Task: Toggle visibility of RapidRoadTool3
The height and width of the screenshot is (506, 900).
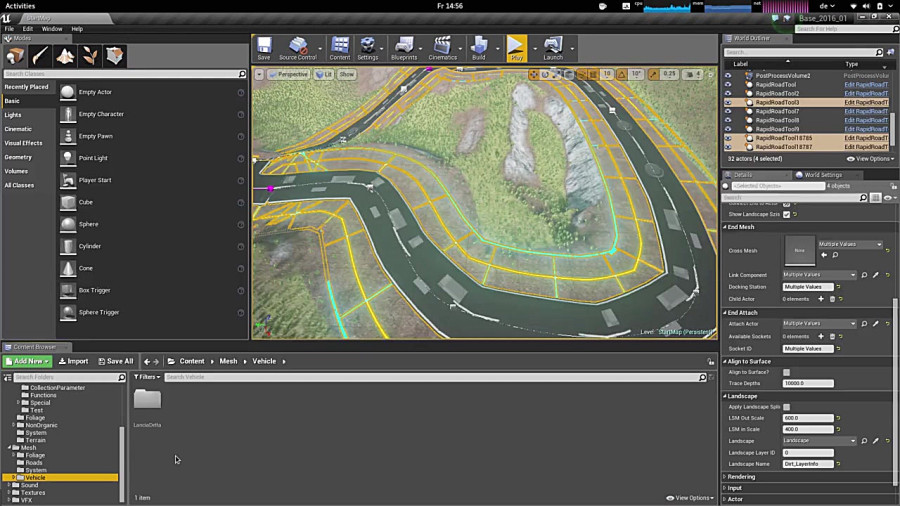Action: click(x=728, y=103)
